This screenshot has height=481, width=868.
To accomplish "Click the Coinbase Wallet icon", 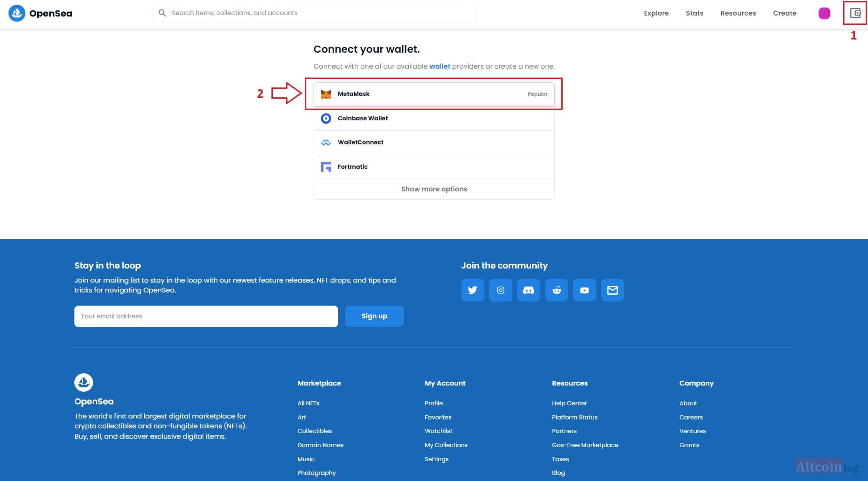I will point(326,118).
